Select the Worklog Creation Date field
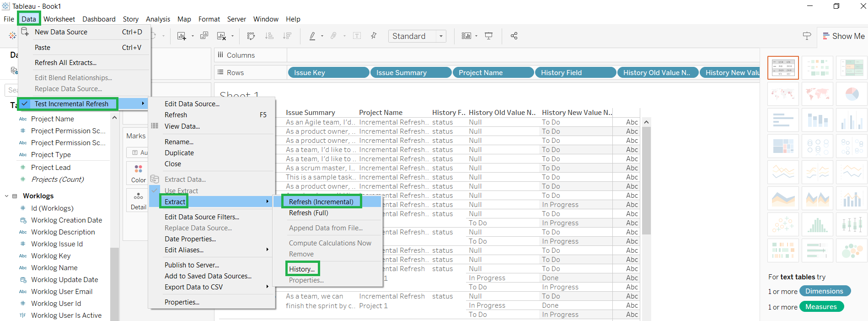This screenshot has width=868, height=321. 66,220
